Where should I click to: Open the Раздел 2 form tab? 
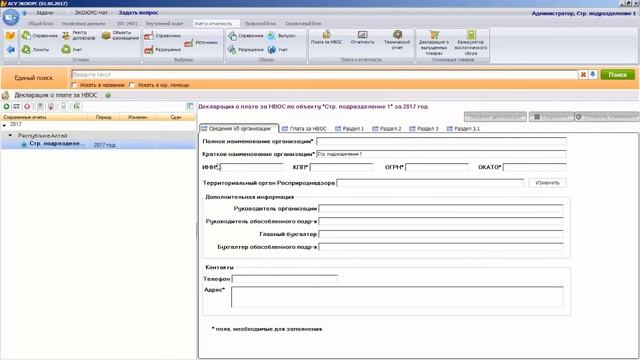click(387, 129)
